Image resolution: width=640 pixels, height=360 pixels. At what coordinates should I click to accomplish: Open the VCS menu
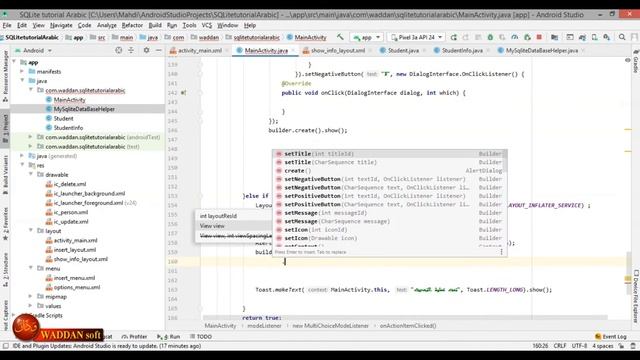207,25
